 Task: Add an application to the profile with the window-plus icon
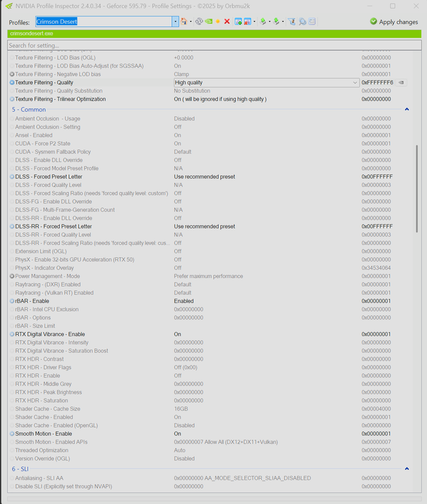click(x=238, y=21)
